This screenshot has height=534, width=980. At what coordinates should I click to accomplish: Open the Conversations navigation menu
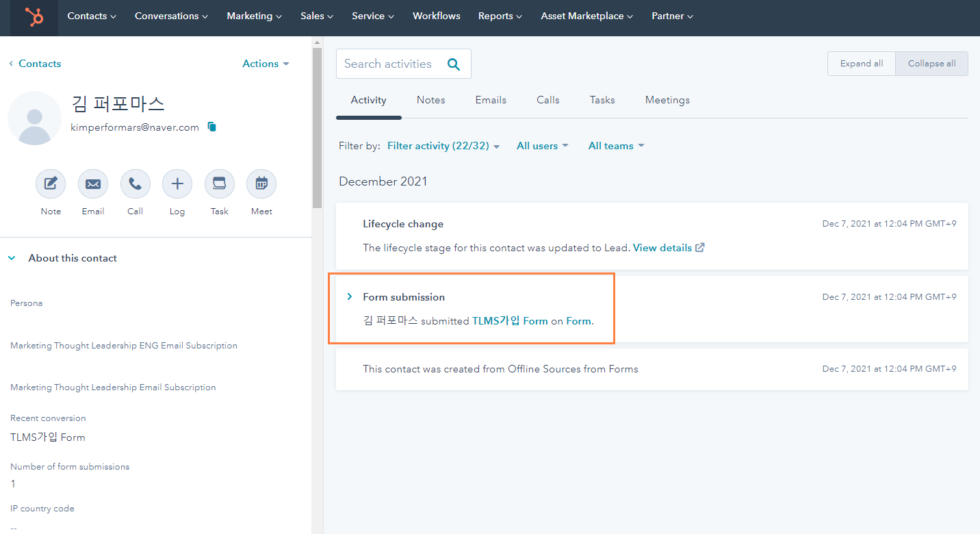tap(172, 16)
